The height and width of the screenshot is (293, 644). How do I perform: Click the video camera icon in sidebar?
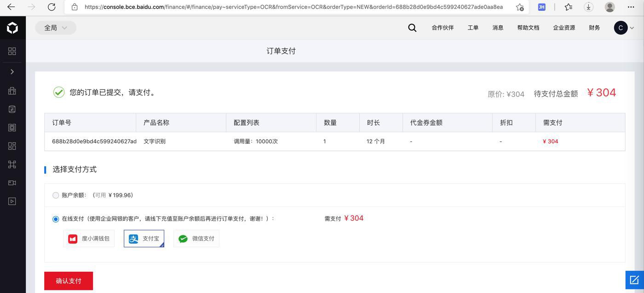coord(12,183)
